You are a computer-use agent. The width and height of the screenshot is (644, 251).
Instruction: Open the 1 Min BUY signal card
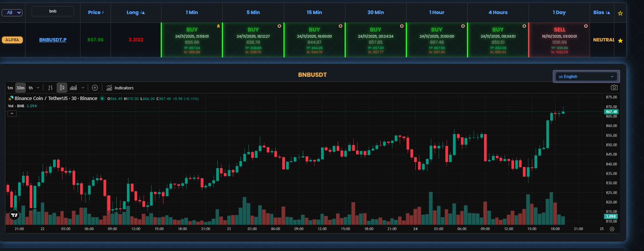[192, 40]
